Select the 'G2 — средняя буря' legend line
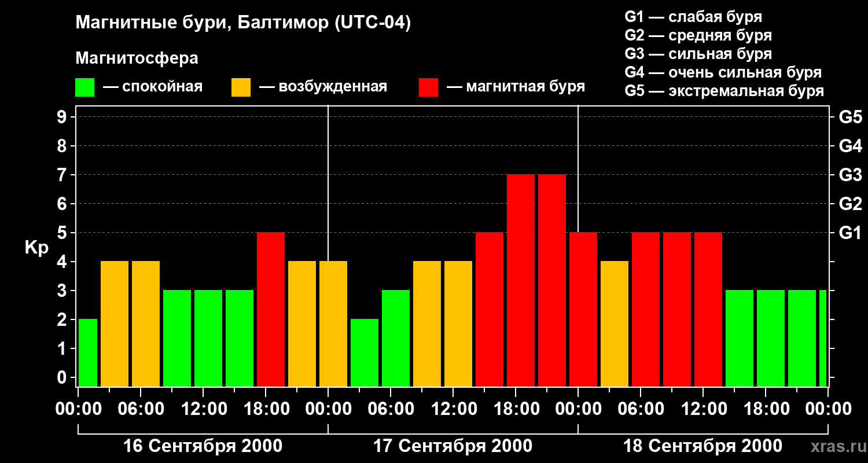The image size is (868, 463). click(698, 35)
